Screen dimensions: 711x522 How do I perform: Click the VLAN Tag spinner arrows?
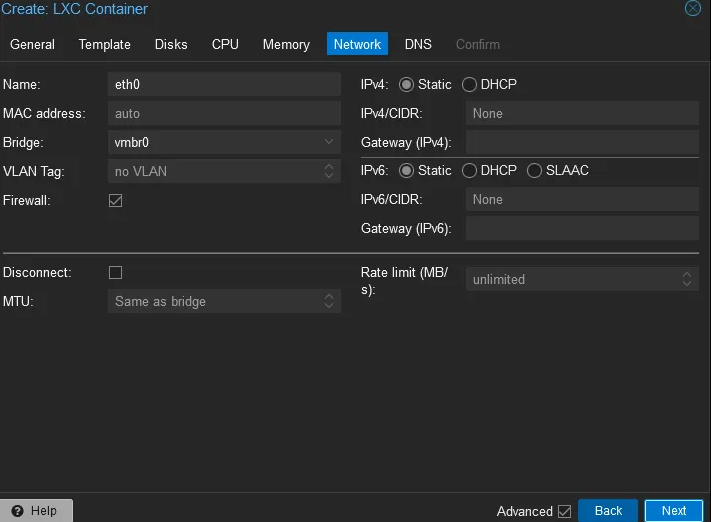coord(330,172)
